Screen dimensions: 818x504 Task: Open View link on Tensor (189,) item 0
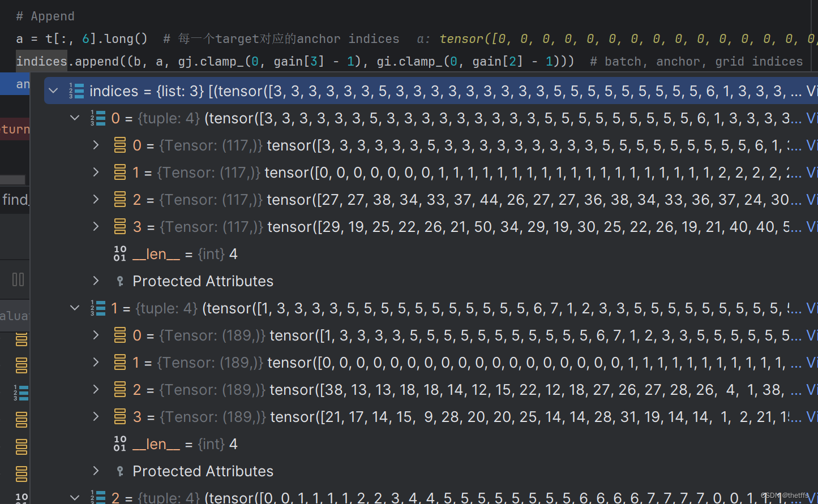point(812,335)
